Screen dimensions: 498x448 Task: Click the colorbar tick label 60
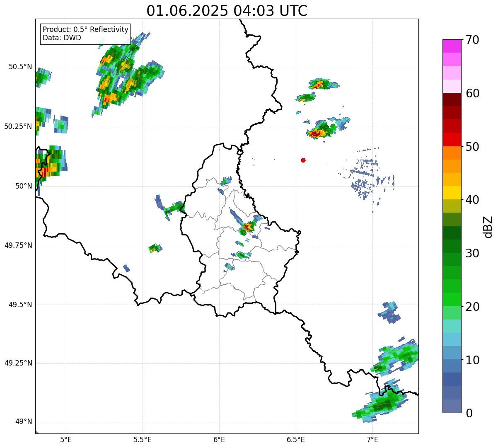[472, 93]
